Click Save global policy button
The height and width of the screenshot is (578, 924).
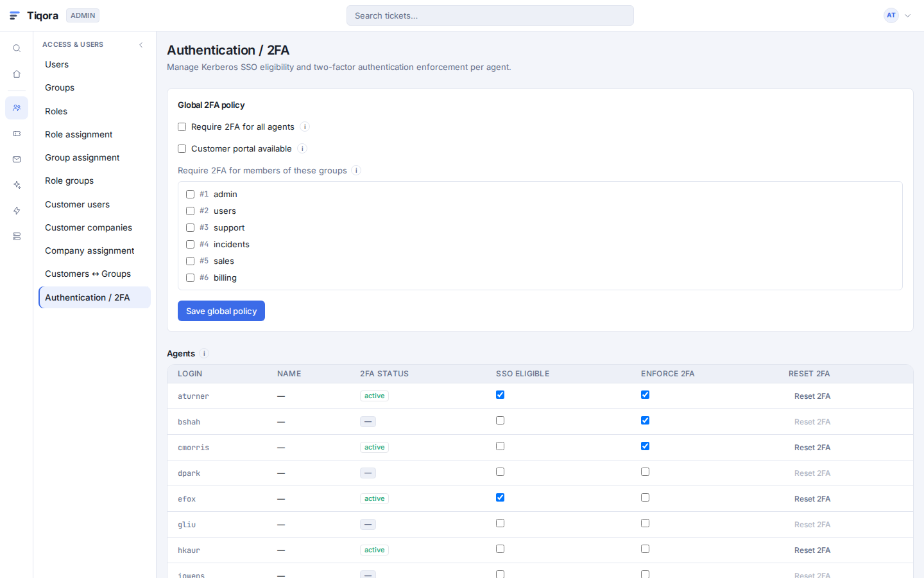coord(221,311)
